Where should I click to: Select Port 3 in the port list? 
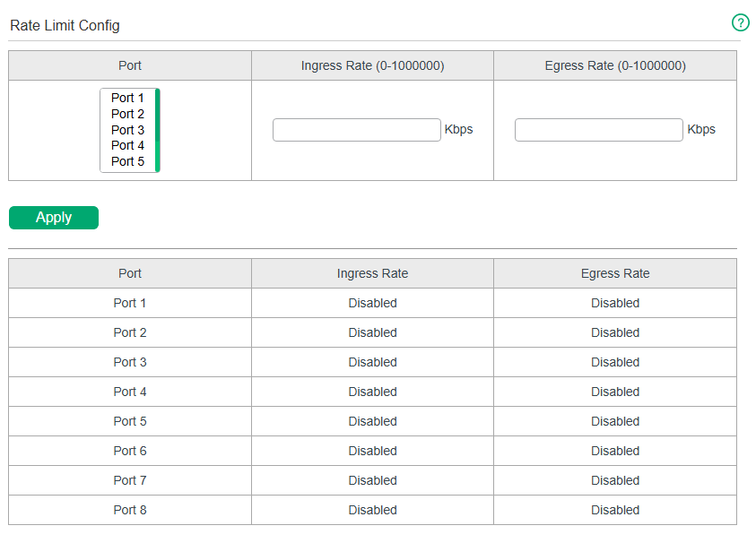coord(127,130)
